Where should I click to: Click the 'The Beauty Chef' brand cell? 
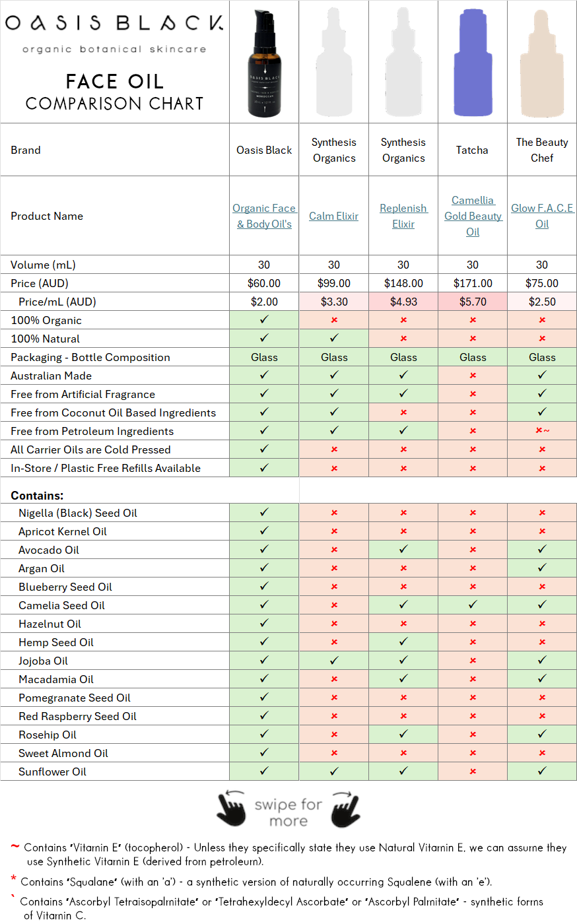click(542, 150)
